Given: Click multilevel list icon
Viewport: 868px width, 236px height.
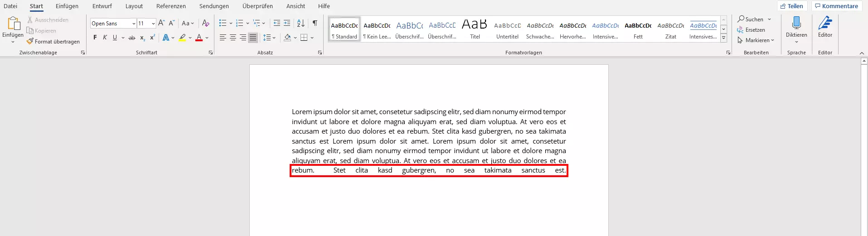Looking at the screenshot, I should [257, 23].
